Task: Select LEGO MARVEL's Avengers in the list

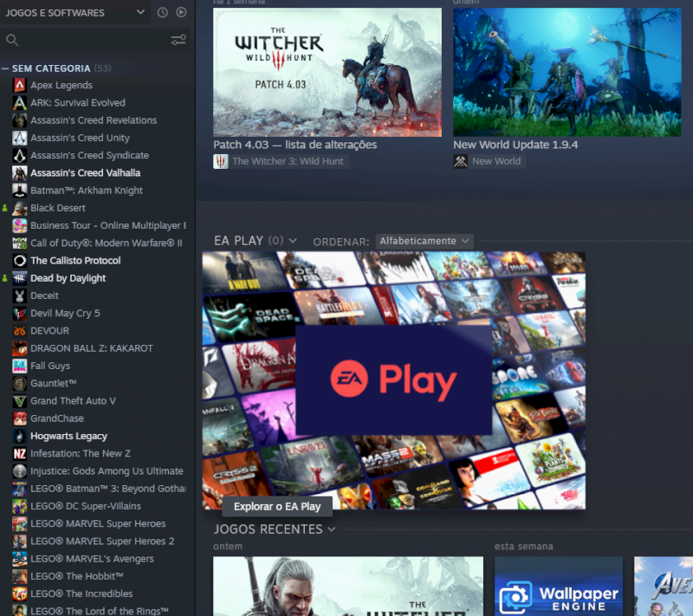Action: click(x=92, y=559)
